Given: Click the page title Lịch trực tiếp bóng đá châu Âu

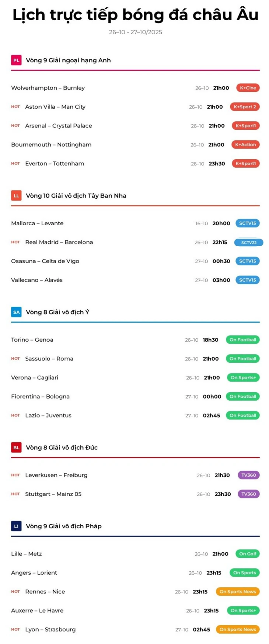Looking at the screenshot, I should 135,15.
